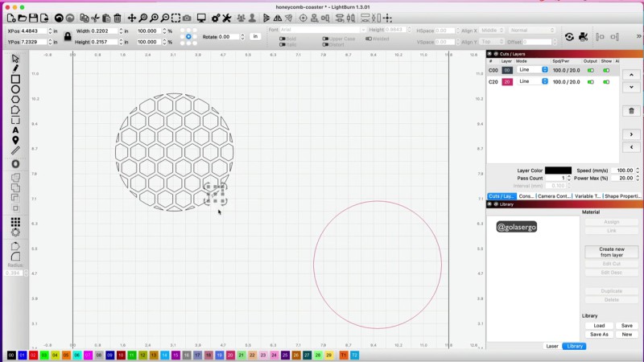644x362 pixels.
Task: Toggle Show for layer C20
Action: (606, 82)
